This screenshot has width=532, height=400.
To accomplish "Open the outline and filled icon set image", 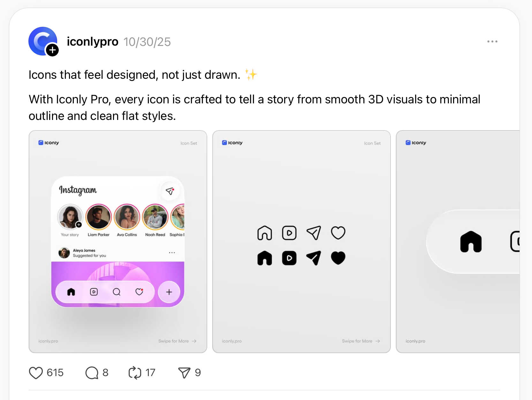I will click(x=301, y=241).
